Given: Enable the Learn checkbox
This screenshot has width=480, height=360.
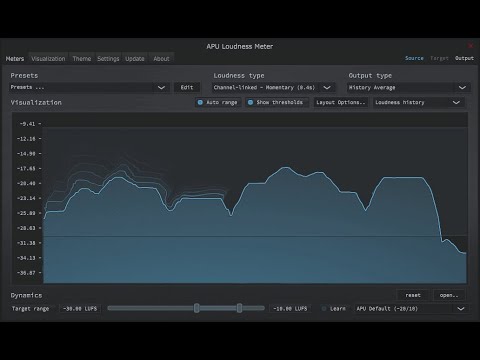Looking at the screenshot, I should pos(324,309).
